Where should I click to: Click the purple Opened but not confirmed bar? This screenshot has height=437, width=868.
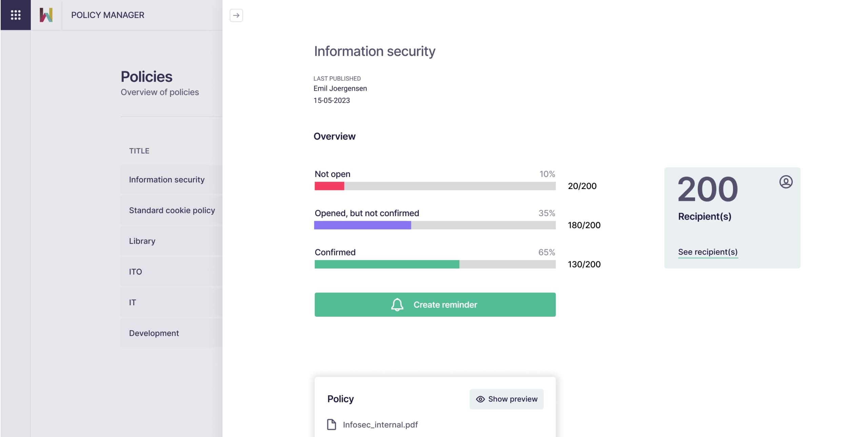point(362,225)
